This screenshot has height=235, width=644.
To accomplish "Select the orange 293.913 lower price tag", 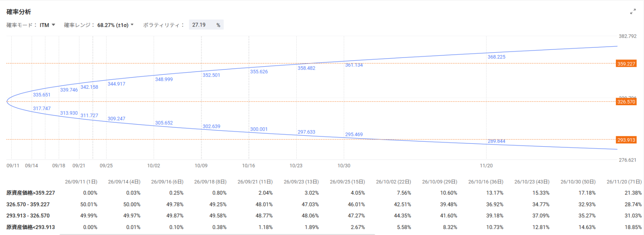I will point(626,140).
